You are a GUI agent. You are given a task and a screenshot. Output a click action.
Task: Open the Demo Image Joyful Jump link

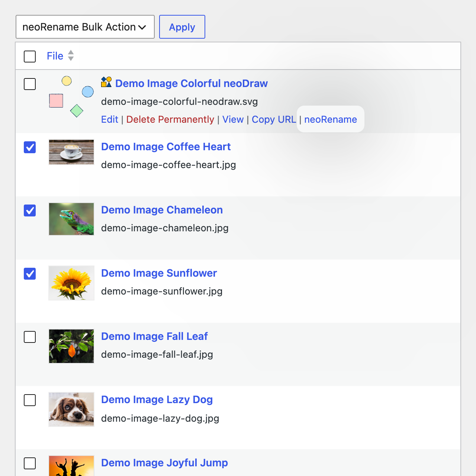tap(164, 463)
